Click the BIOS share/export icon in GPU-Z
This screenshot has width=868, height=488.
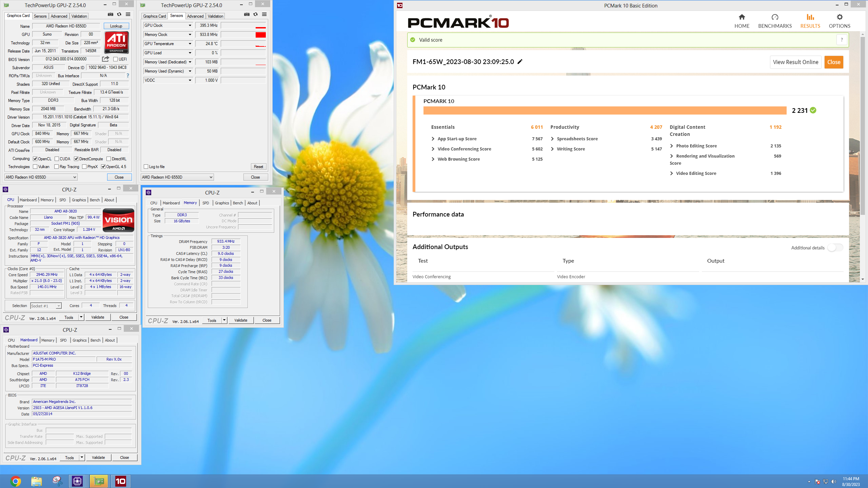[106, 59]
